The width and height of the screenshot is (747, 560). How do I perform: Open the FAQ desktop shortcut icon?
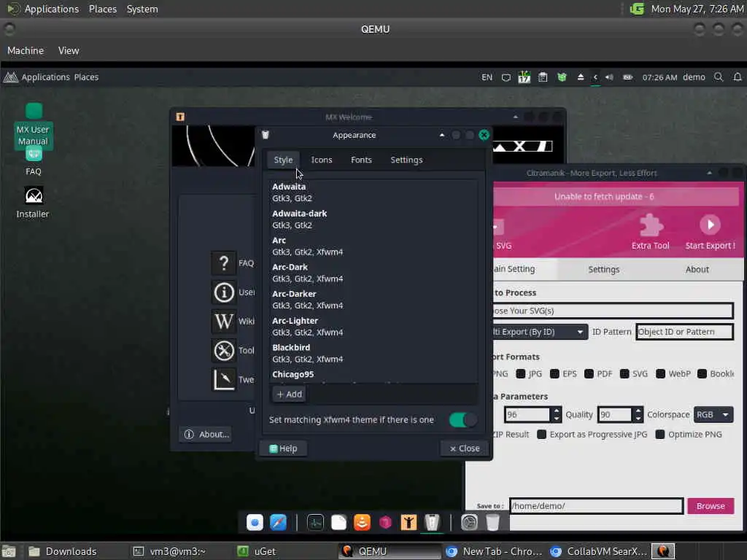pos(34,154)
